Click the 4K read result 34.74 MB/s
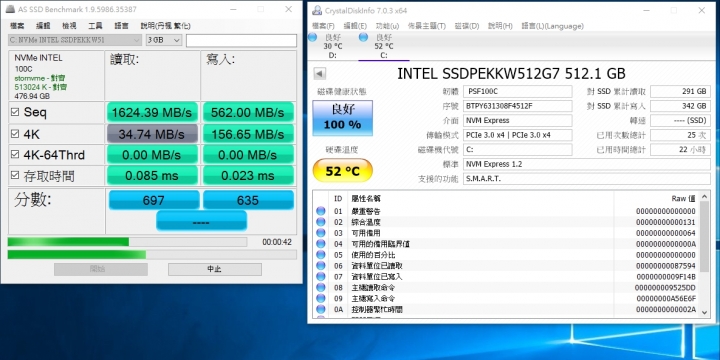This screenshot has width=720, height=360. click(x=152, y=134)
